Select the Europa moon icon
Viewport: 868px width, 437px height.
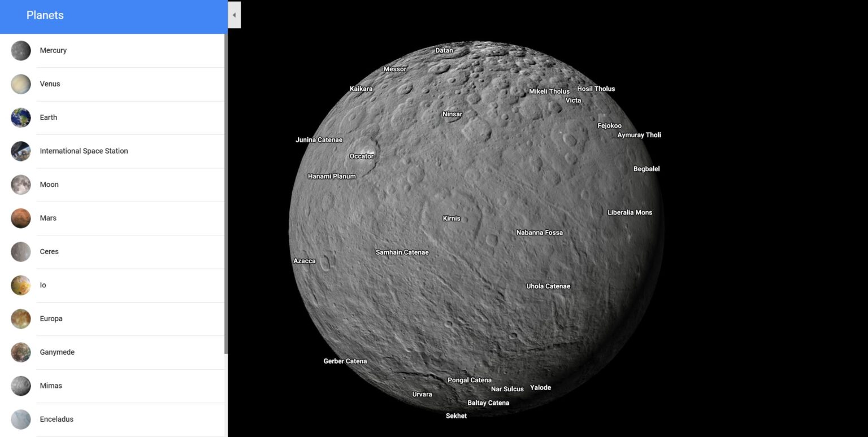(x=20, y=318)
